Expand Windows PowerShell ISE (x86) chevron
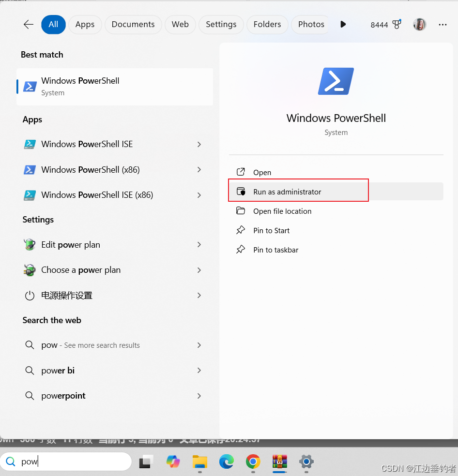Screen dimensions: 458x476 click(199, 195)
